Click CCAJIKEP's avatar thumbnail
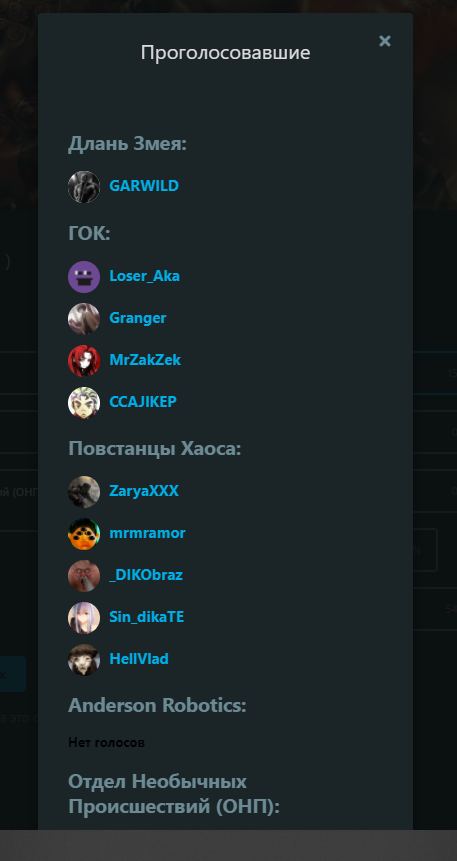The width and height of the screenshot is (457, 861). click(84, 403)
